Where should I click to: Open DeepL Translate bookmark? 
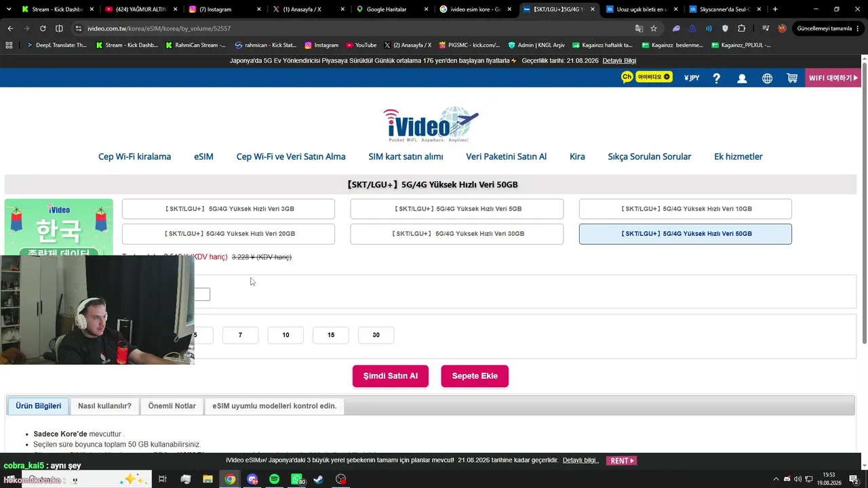[x=56, y=45]
